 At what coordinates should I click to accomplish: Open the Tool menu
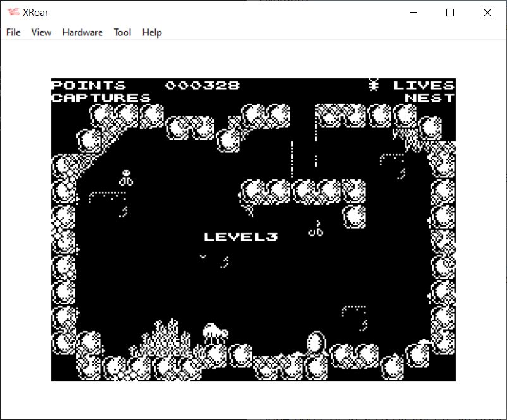point(122,32)
